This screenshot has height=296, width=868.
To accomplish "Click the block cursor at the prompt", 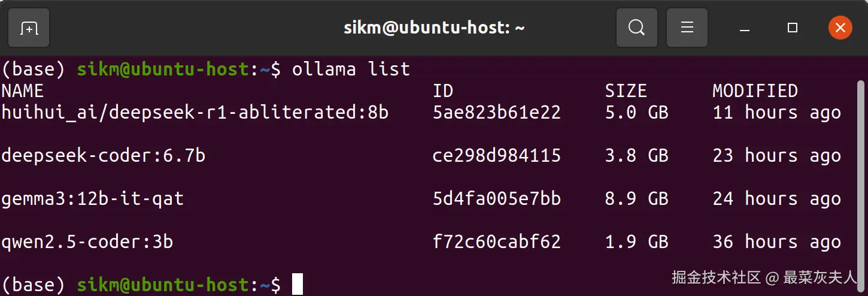I will [x=298, y=285].
